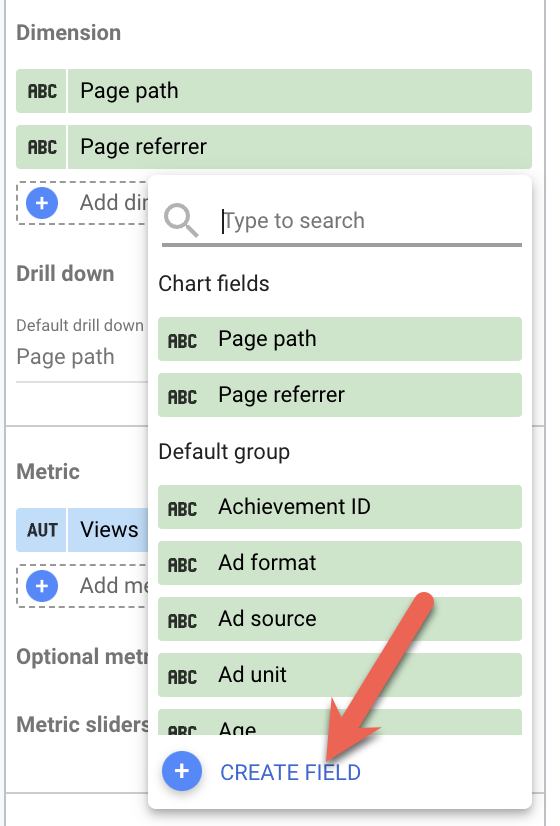Pick Ad source from the field list

pos(340,619)
